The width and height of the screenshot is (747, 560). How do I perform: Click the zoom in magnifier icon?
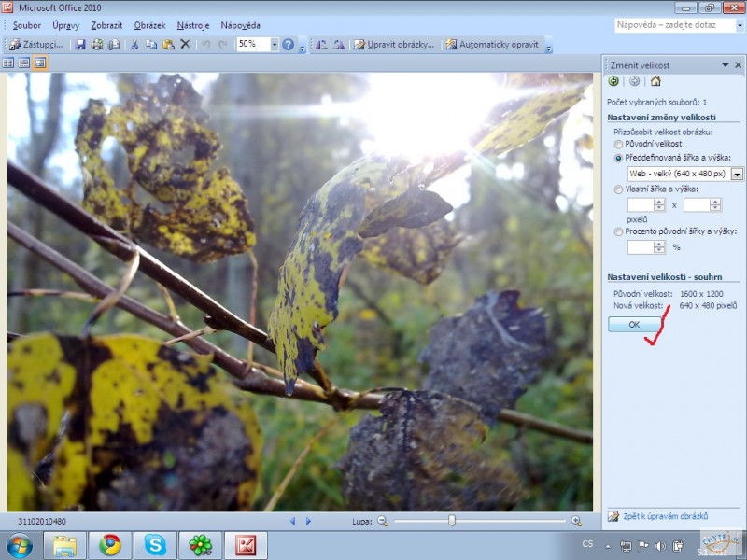tap(576, 522)
